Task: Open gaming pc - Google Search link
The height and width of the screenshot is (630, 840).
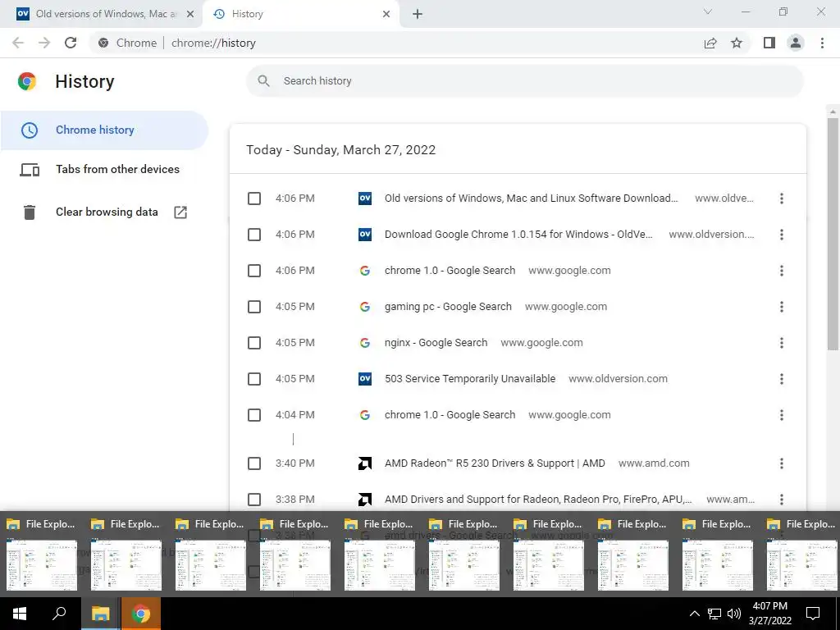Action: 448,307
